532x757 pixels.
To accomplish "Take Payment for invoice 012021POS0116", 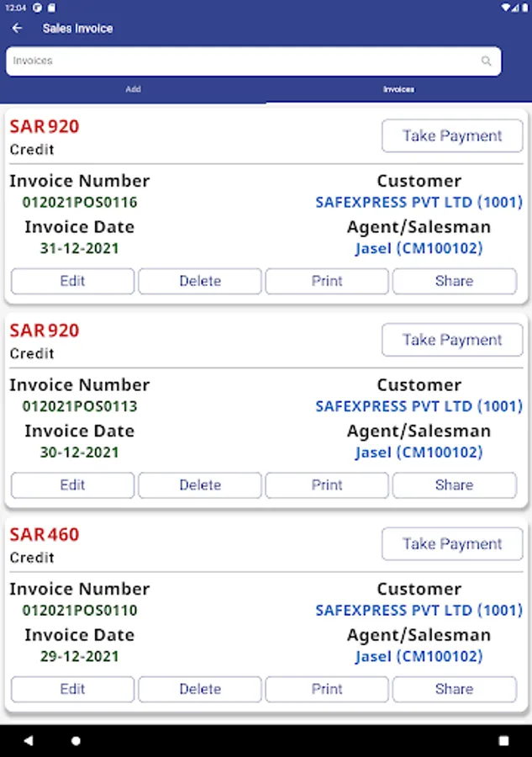I will [x=452, y=135].
